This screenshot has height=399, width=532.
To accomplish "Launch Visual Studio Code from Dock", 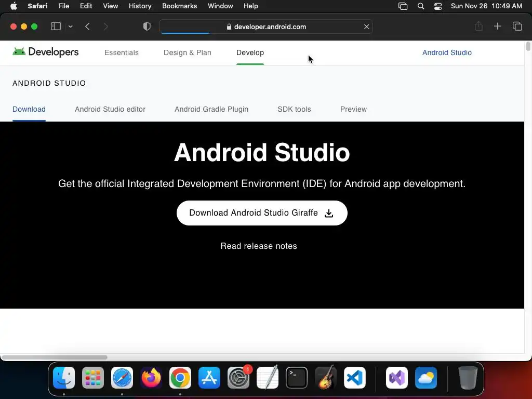I will (x=355, y=378).
